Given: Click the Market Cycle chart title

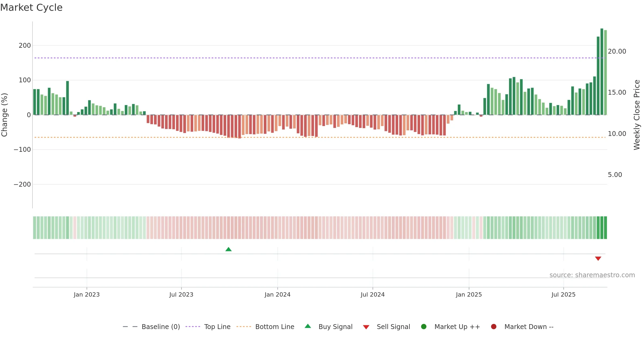Looking at the screenshot, I should (31, 8).
